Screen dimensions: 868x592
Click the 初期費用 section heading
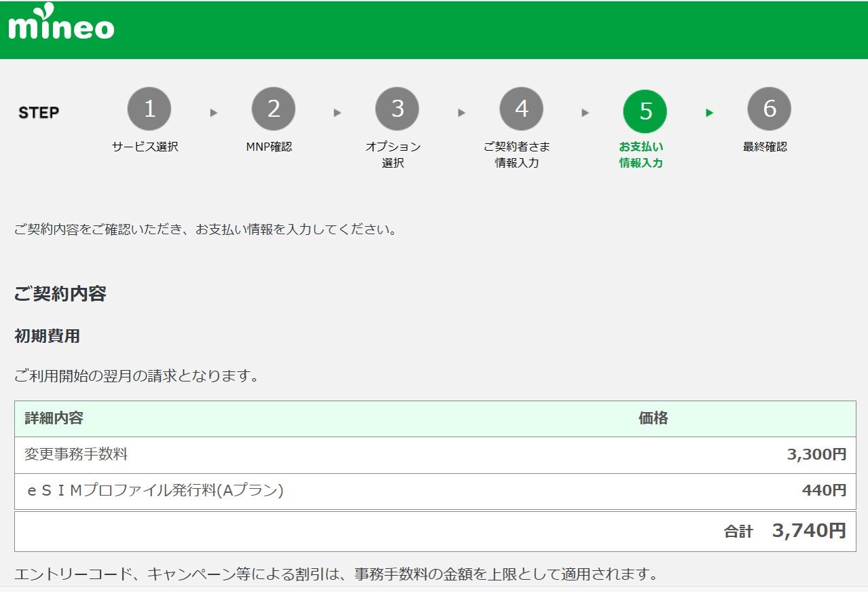(47, 335)
